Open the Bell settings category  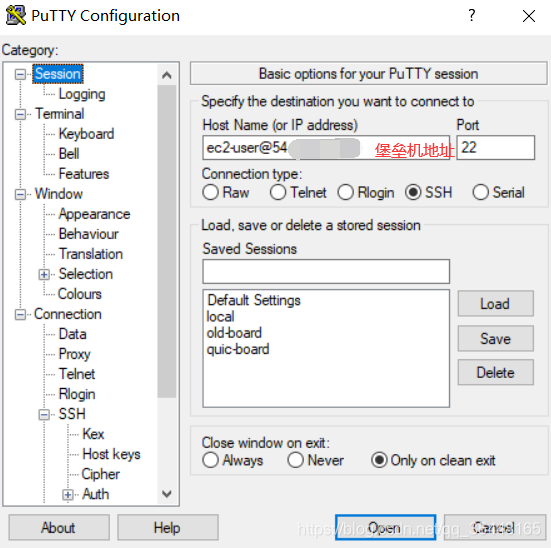[x=69, y=154]
